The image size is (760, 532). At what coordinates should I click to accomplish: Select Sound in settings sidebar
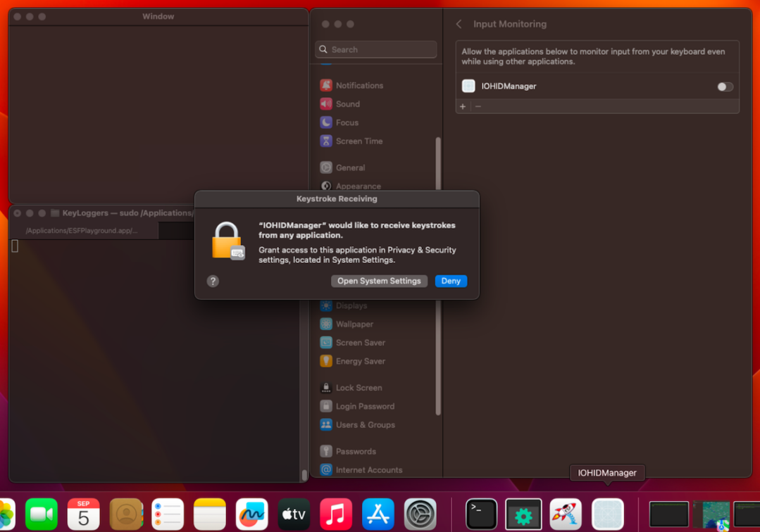click(x=347, y=103)
